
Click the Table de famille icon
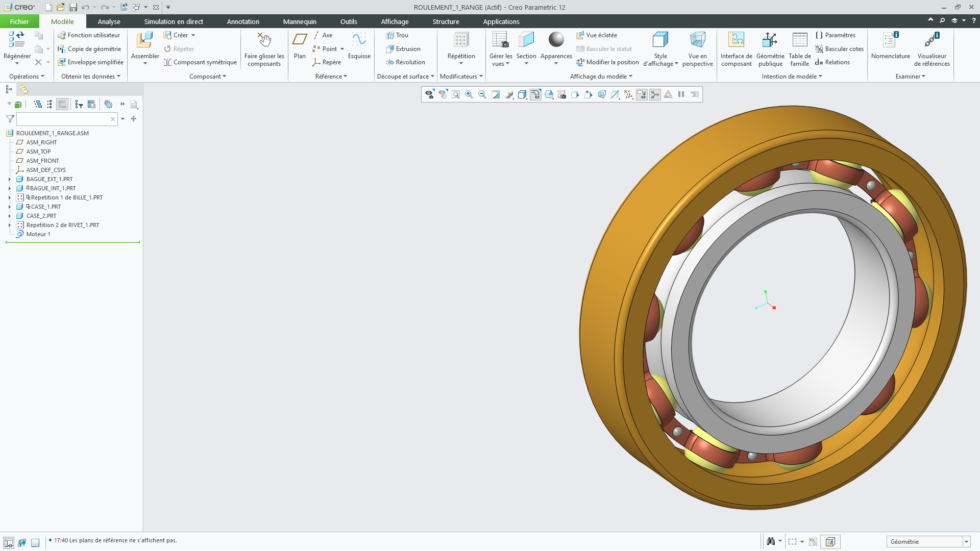pyautogui.click(x=799, y=40)
